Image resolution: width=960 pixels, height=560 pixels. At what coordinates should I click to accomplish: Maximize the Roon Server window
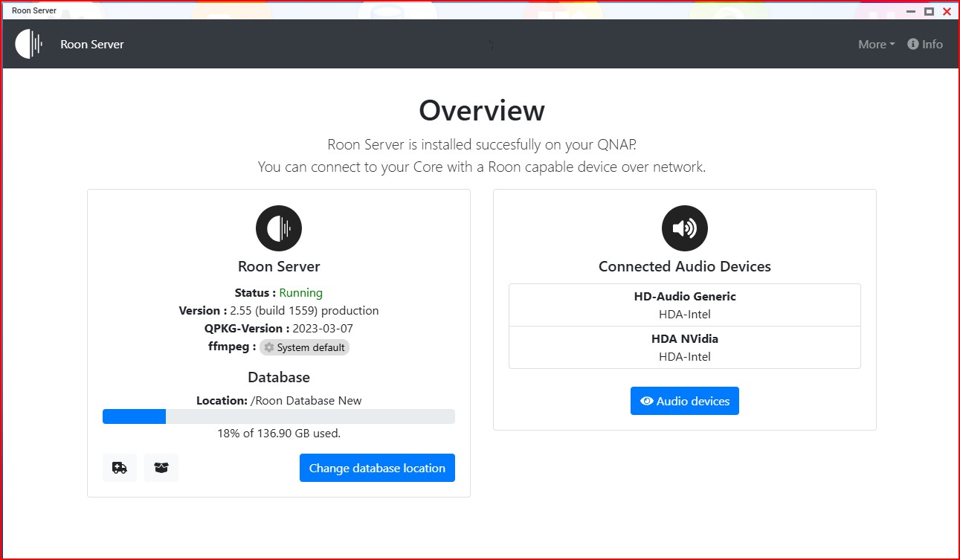coord(929,11)
